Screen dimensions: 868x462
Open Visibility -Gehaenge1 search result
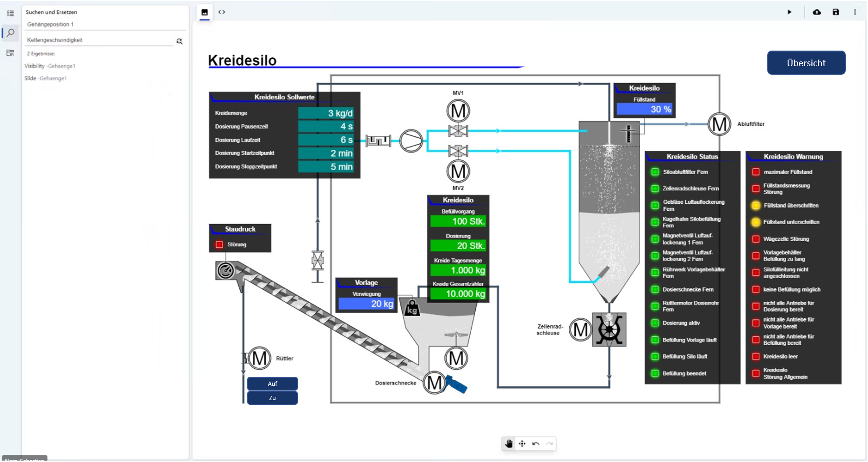50,66
